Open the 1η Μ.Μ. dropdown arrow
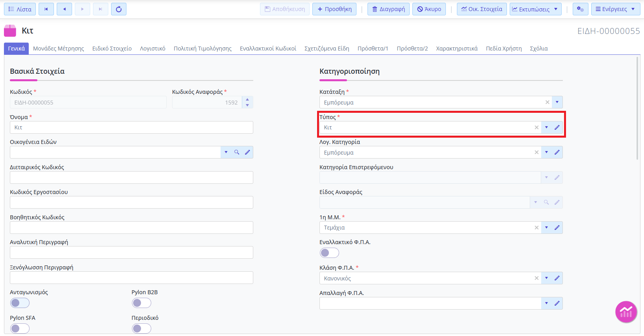Screen dimensions: 644x336 click(x=546, y=228)
